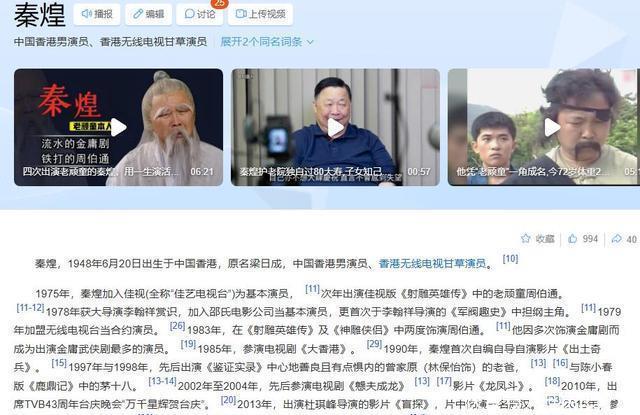Play the third video with eyepatch man
Screen dimensions: 640x415
coord(552,127)
